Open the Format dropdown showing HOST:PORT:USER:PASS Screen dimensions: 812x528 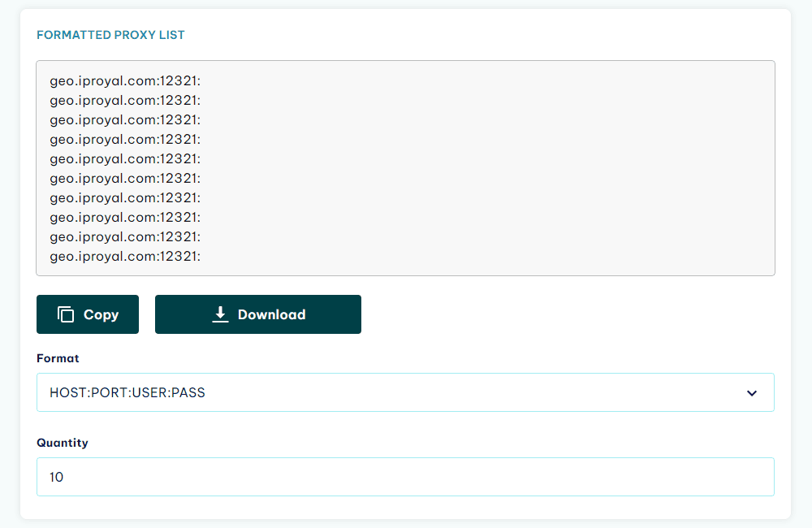point(405,393)
